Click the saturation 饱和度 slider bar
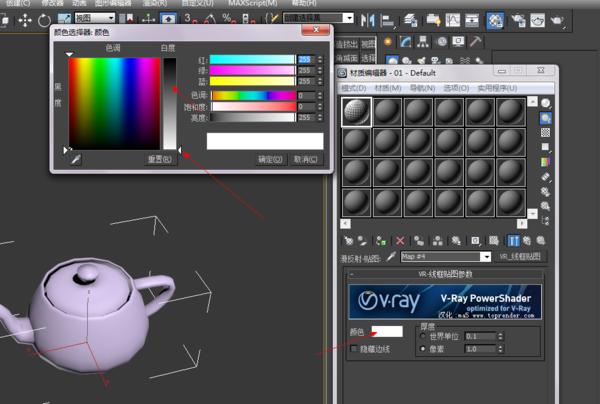 pyautogui.click(x=253, y=106)
